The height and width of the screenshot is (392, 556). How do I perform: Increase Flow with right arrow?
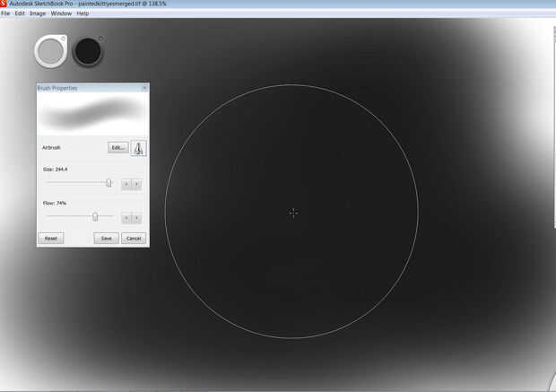tap(137, 218)
